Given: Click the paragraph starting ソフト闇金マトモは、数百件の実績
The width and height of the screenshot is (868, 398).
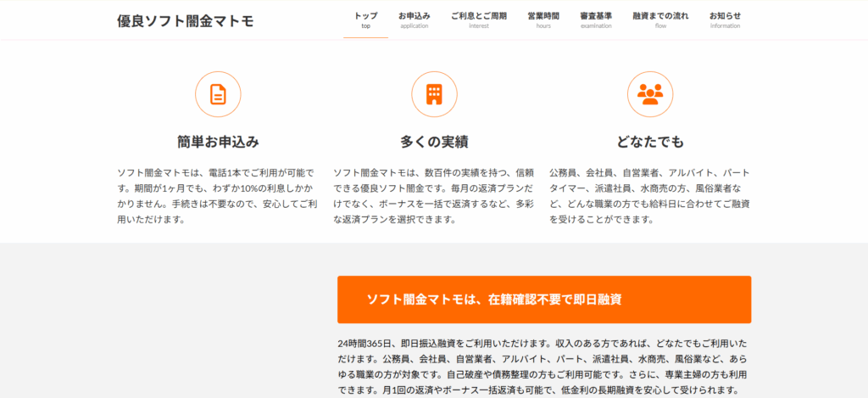Looking at the screenshot, I should (434, 196).
